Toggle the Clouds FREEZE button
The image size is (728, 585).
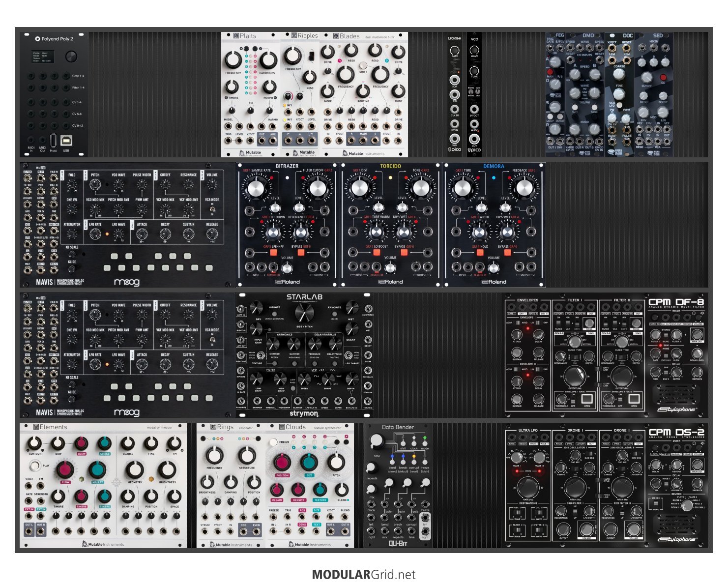pyautogui.click(x=273, y=442)
